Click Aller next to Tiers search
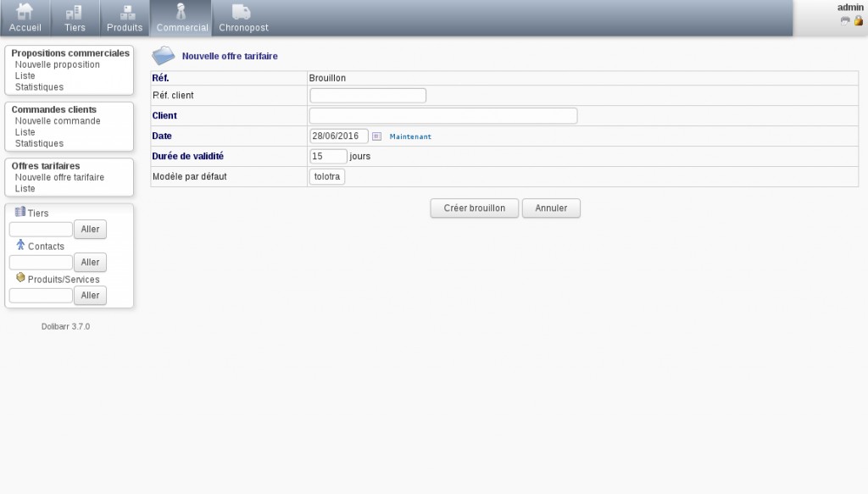This screenshot has width=868, height=494. (x=90, y=230)
